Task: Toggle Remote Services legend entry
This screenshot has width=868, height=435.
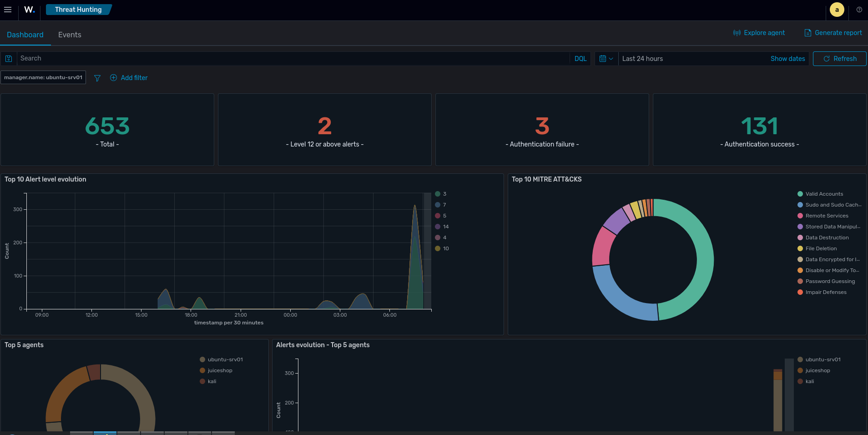Action: [x=823, y=216]
